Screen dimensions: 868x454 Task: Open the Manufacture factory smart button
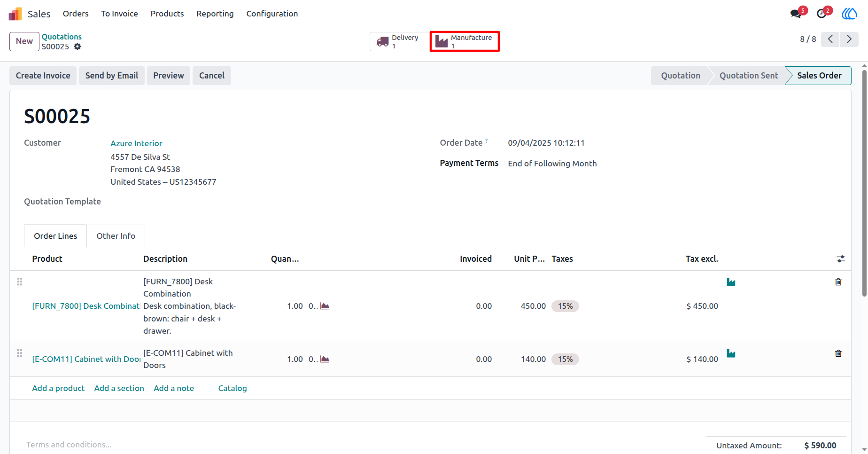pyautogui.click(x=465, y=41)
